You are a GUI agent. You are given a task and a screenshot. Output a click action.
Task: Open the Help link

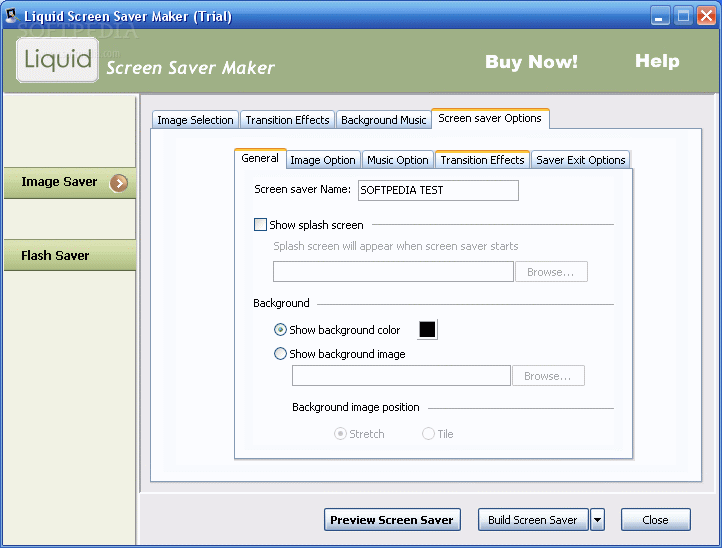point(657,61)
